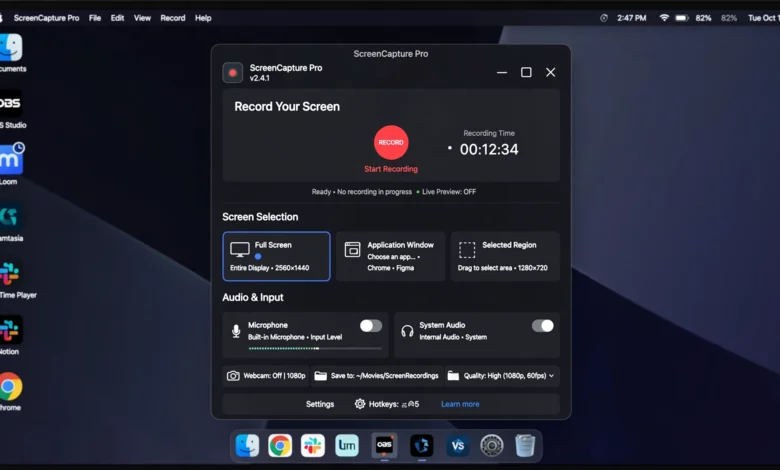Image resolution: width=780 pixels, height=470 pixels.
Task: Click the 00:12:34 recording time value
Action: (x=489, y=149)
